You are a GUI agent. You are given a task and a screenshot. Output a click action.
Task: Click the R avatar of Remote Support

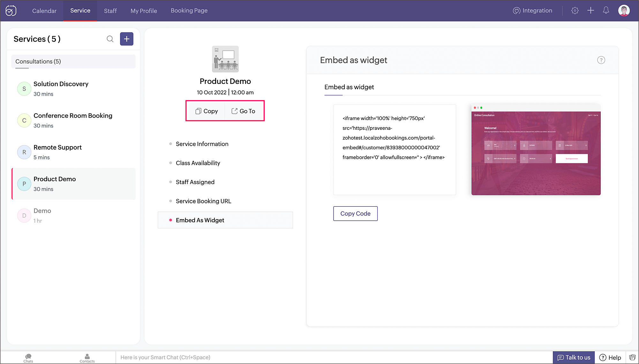pyautogui.click(x=24, y=152)
